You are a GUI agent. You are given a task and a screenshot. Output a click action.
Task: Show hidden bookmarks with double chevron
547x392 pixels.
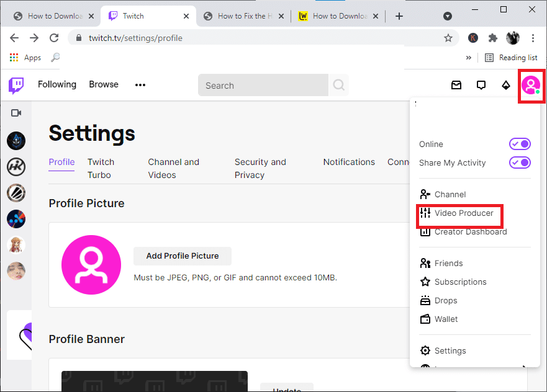[469, 58]
